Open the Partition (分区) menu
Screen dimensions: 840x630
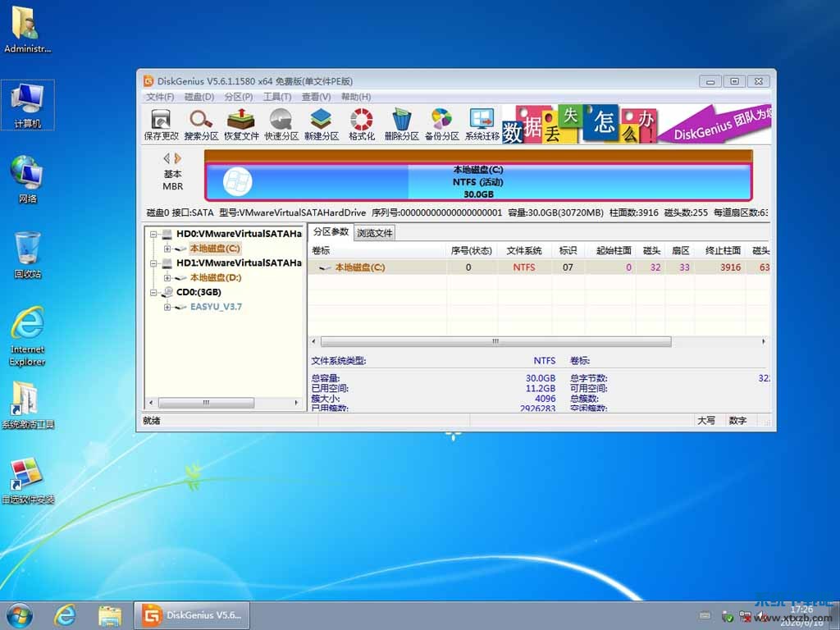pyautogui.click(x=239, y=97)
